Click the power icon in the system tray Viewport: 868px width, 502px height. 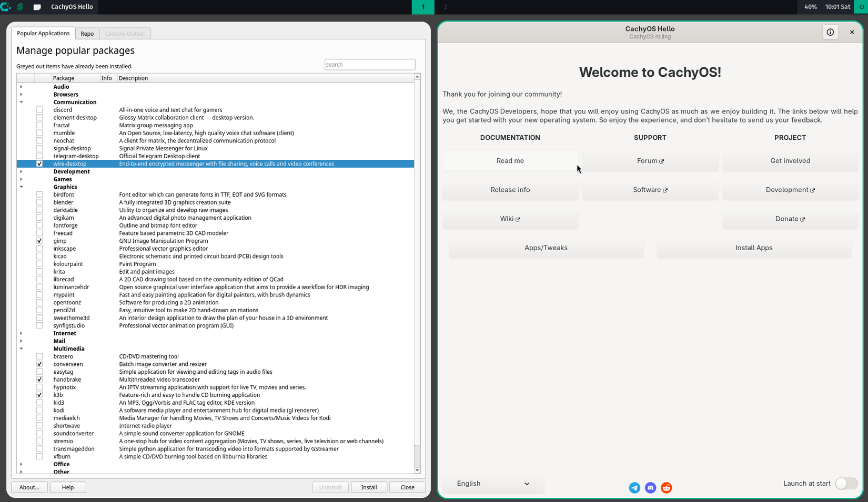(x=861, y=7)
